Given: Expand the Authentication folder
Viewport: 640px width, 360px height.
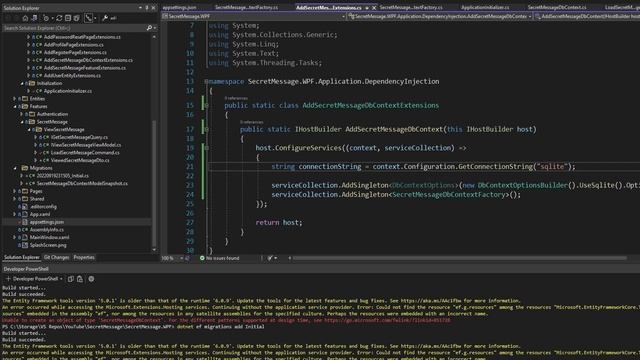Looking at the screenshot, I should pos(22,114).
